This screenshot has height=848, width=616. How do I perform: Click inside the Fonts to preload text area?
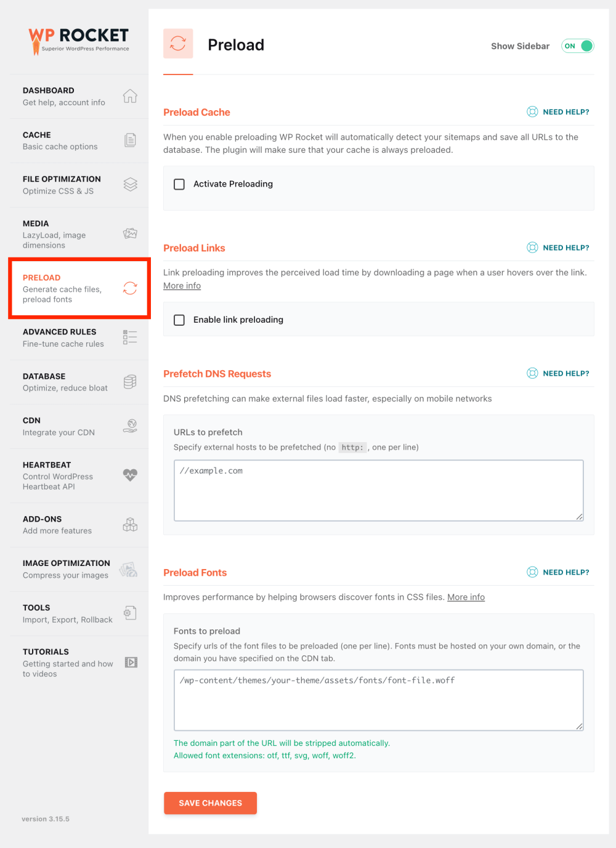coord(378,700)
